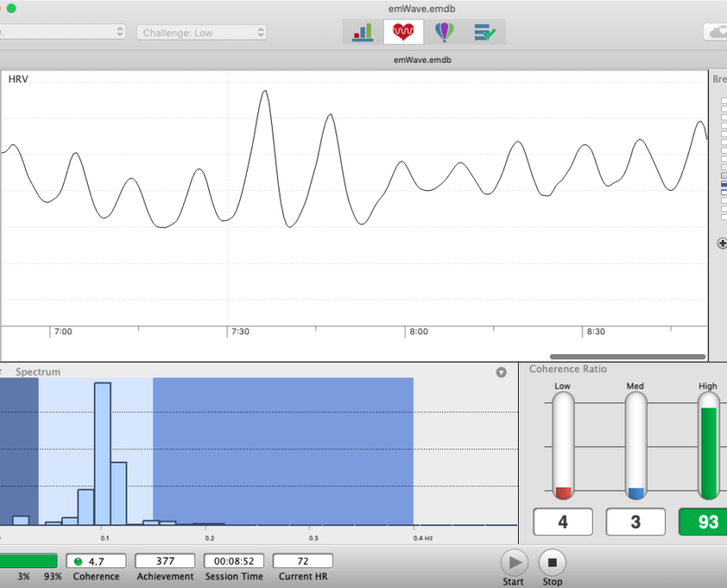Click the 7:00 time marker
The width and height of the screenshot is (727, 588).
click(63, 332)
